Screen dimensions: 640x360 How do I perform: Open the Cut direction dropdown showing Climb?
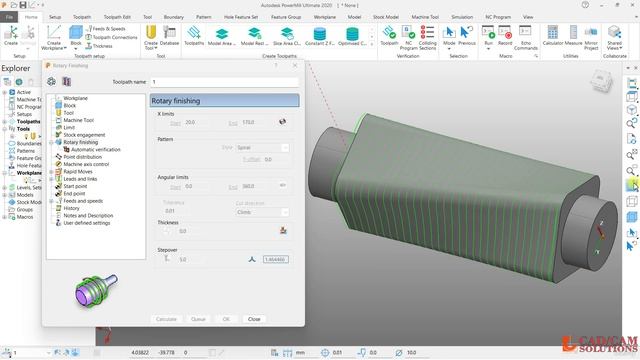(262, 212)
